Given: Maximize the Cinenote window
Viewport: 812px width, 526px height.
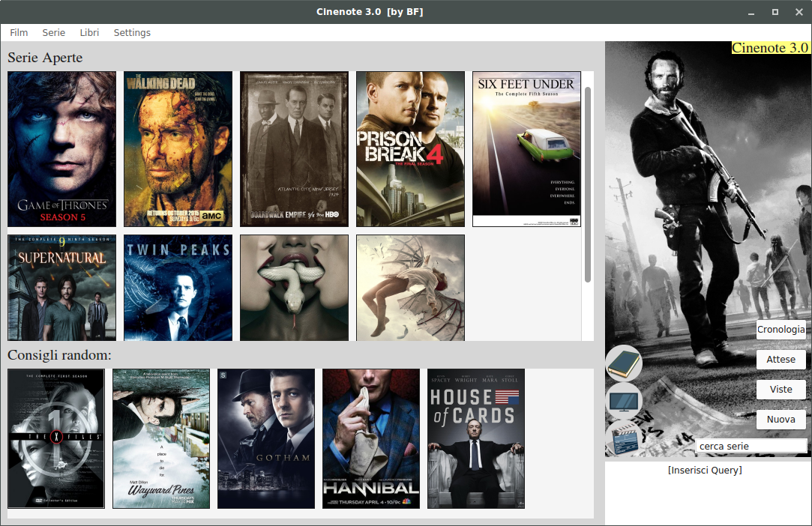Looking at the screenshot, I should click(775, 12).
